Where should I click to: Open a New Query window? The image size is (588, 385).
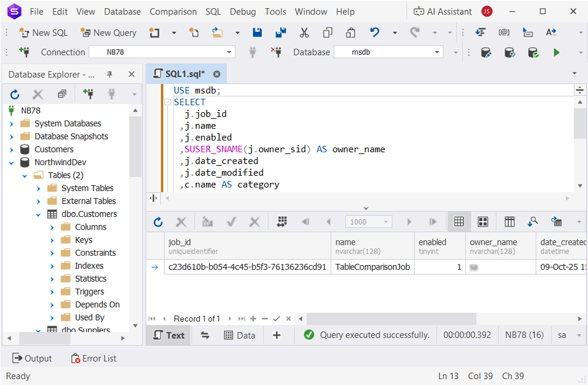pyautogui.click(x=108, y=32)
